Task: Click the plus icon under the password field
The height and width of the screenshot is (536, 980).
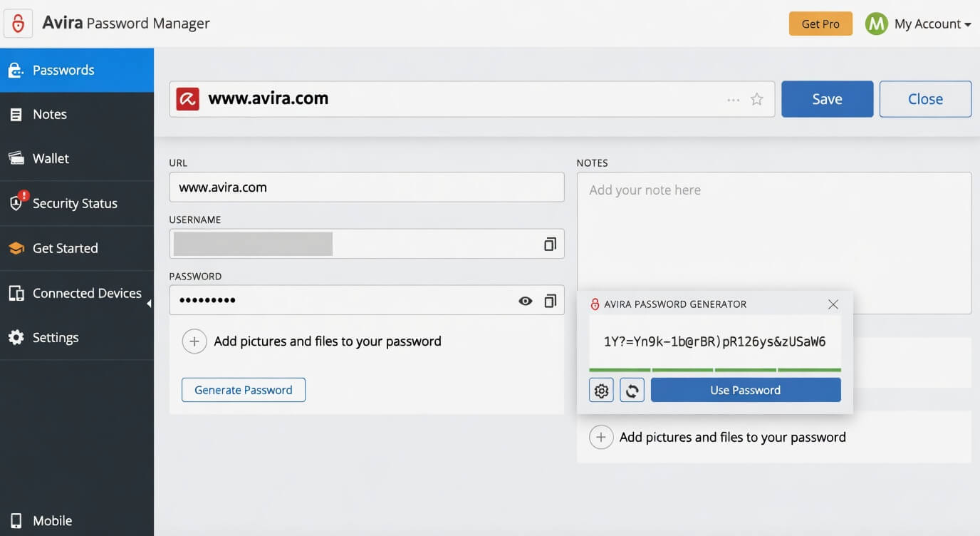Action: point(194,341)
